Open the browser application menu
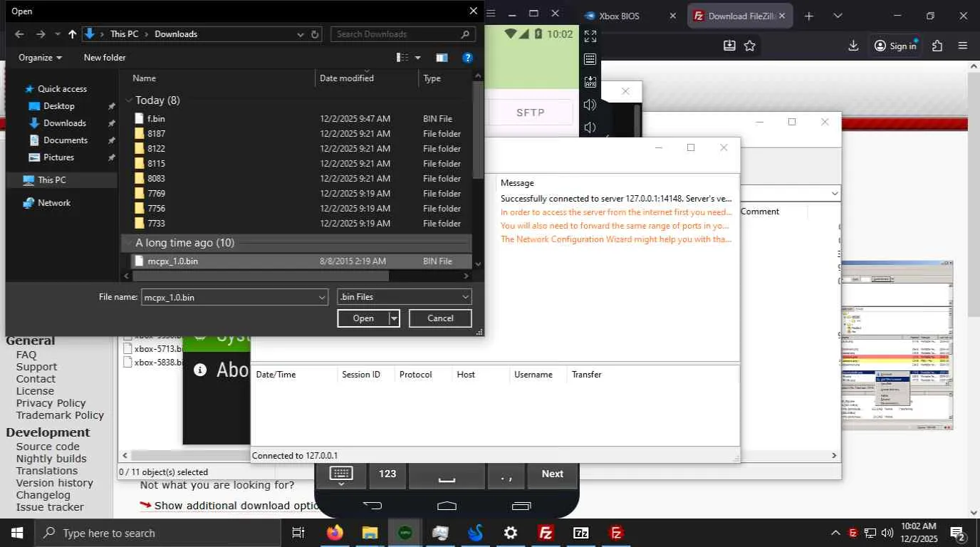The width and height of the screenshot is (980, 547). pos(963,46)
